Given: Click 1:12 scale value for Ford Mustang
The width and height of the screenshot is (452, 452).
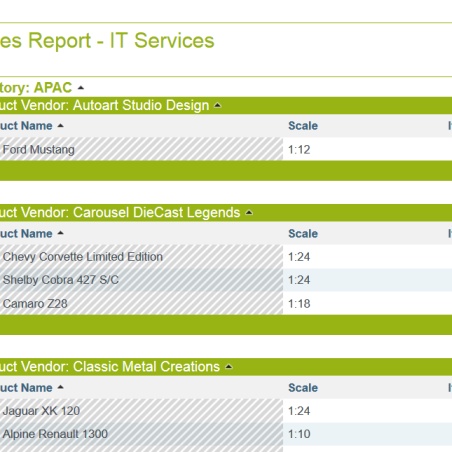Looking at the screenshot, I should coord(299,150).
